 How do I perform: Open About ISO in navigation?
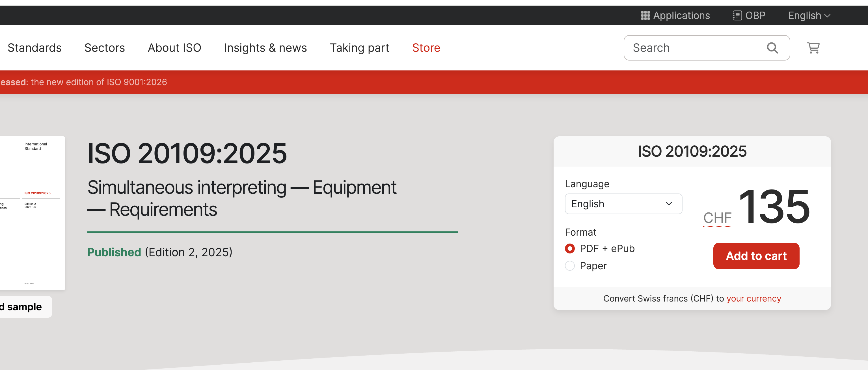(174, 48)
